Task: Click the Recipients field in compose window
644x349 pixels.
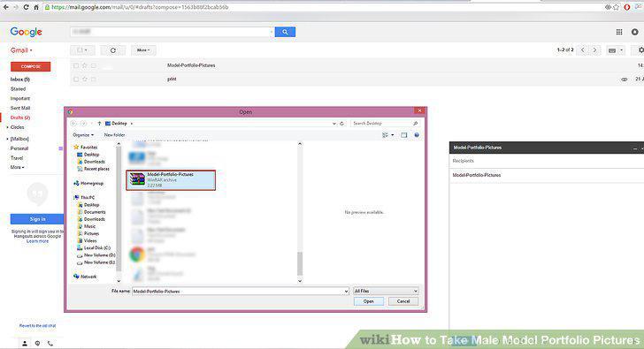Action: coord(547,161)
